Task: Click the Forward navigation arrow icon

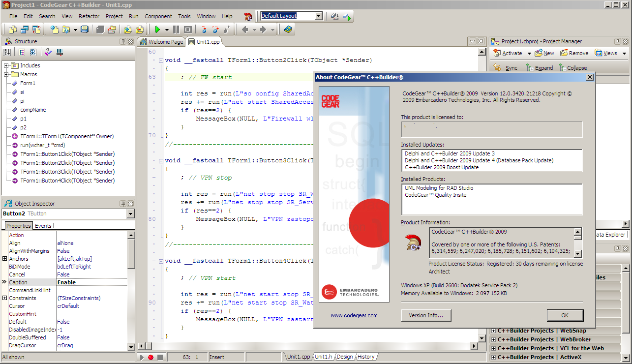Action: [x=263, y=30]
